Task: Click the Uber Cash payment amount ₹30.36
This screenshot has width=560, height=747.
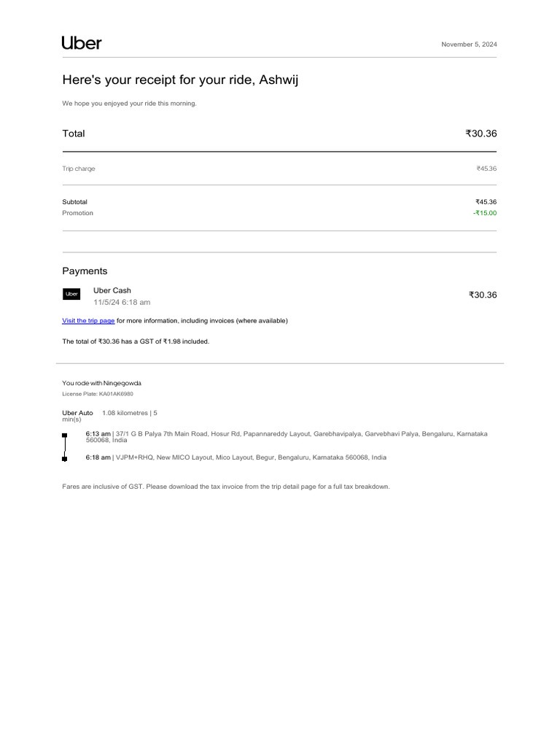Action: [x=482, y=295]
